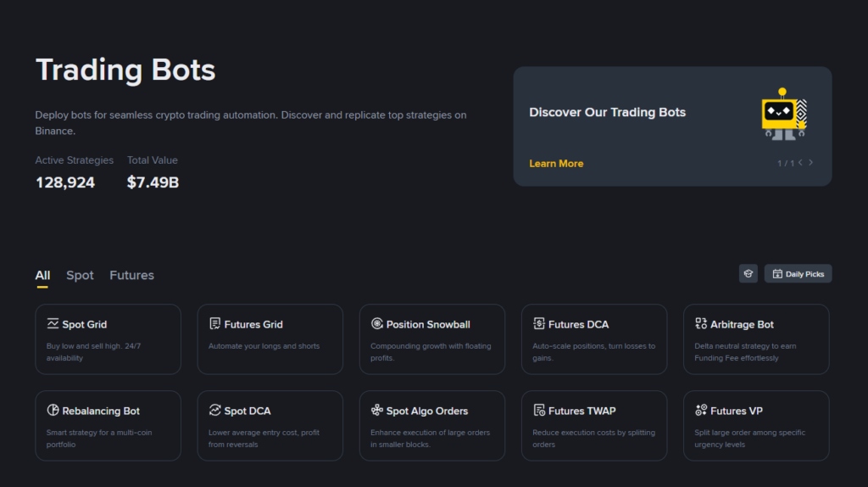Open the Futures DCA card title
The width and height of the screenshot is (868, 487).
(x=578, y=325)
